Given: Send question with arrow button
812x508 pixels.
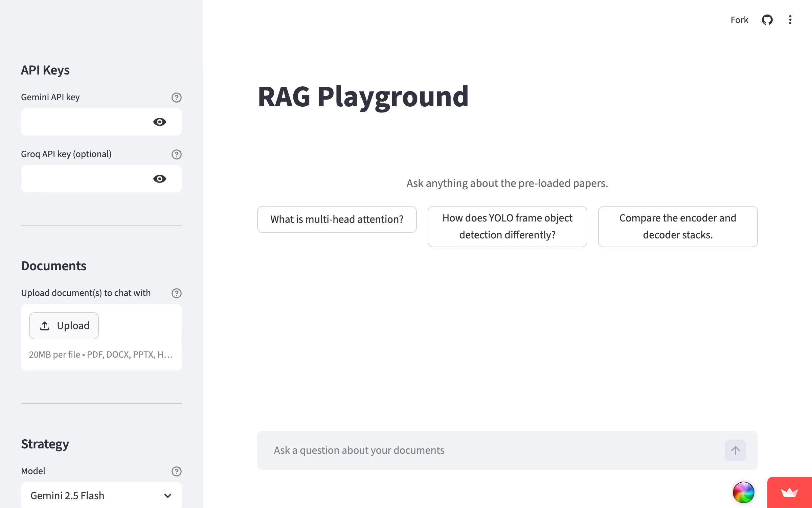Looking at the screenshot, I should click(x=735, y=450).
